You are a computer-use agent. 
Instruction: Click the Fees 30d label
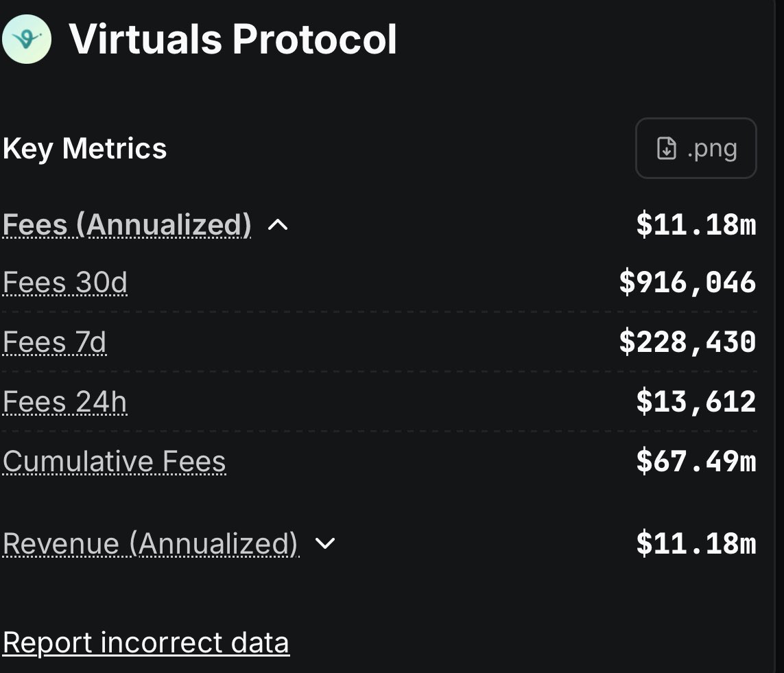pos(65,283)
